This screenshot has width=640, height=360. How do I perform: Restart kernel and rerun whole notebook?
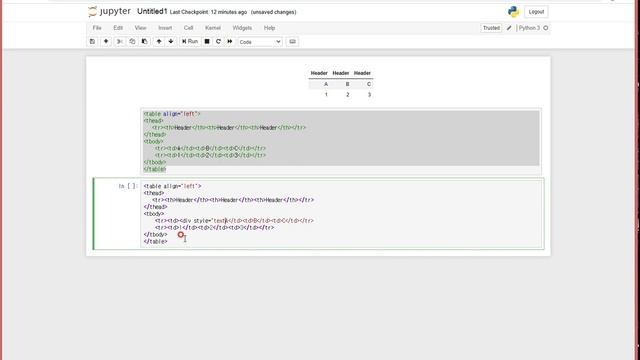pos(230,42)
